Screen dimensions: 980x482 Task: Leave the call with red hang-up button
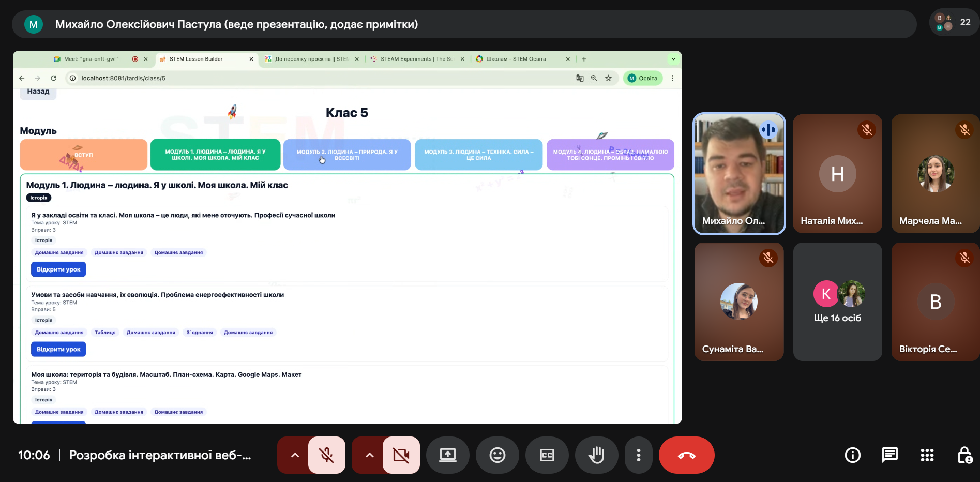tap(687, 455)
